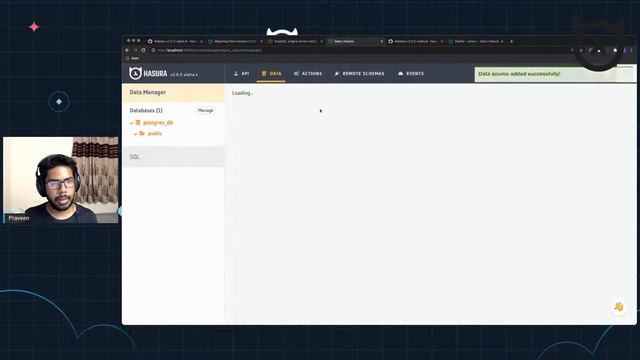
Task: Click the DATA tab database icon
Action: pos(264,73)
